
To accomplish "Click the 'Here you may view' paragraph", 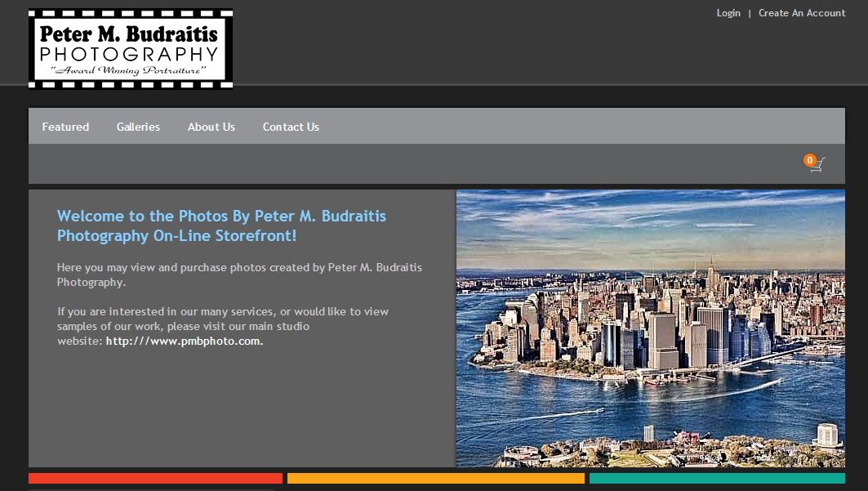I will coord(239,275).
